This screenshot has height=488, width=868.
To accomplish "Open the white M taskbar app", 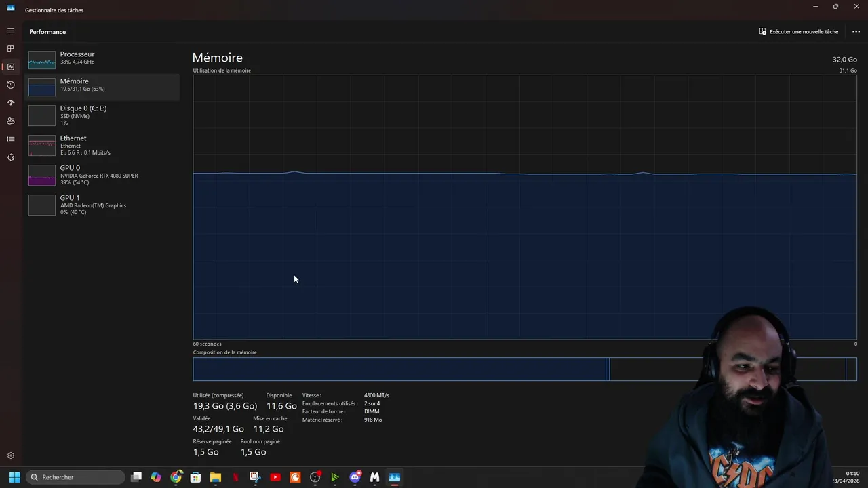I will 374,477.
